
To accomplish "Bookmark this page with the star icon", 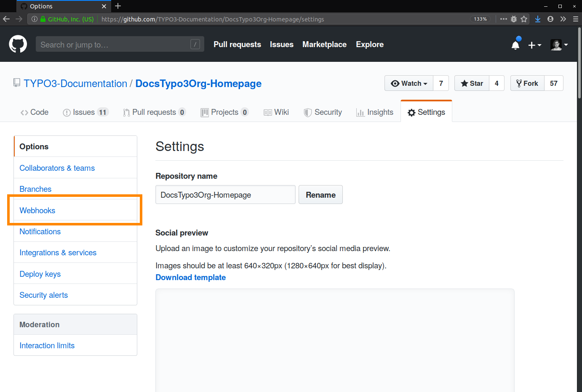I will tap(524, 19).
